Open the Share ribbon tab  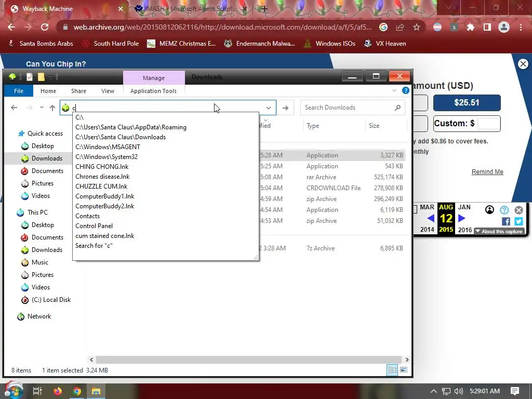click(79, 91)
